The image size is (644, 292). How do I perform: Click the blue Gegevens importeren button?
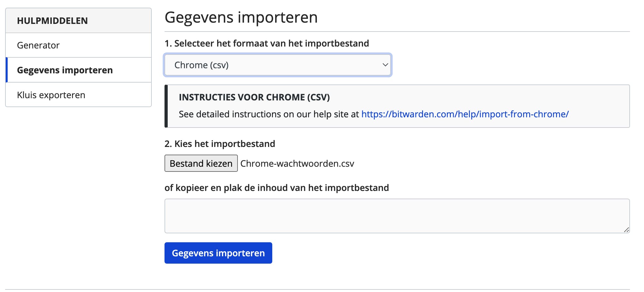coord(218,253)
